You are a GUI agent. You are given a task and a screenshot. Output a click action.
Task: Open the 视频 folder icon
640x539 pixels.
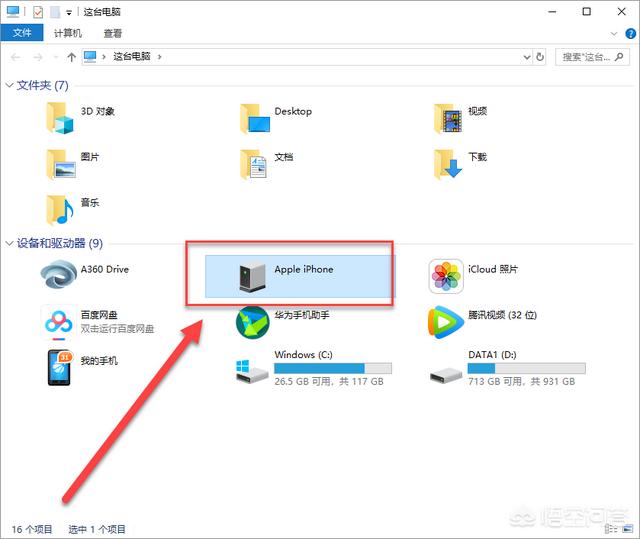coord(448,118)
